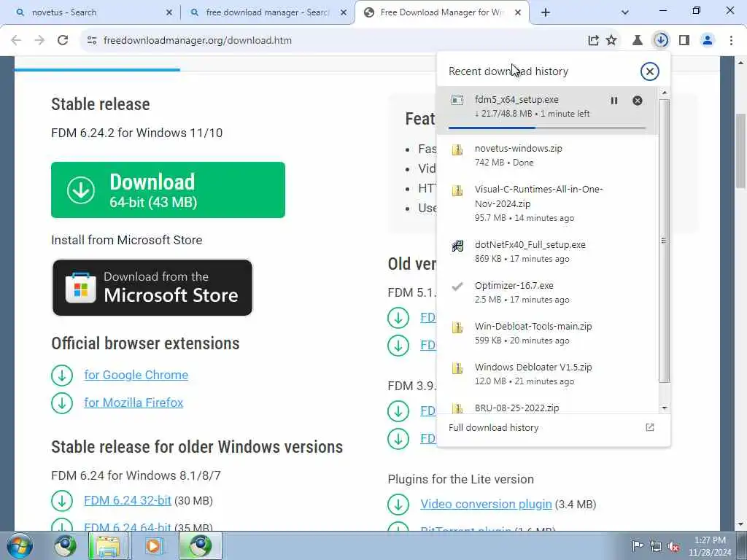747x560 pixels.
Task: Close the Free Download Manager tab
Action: (518, 12)
